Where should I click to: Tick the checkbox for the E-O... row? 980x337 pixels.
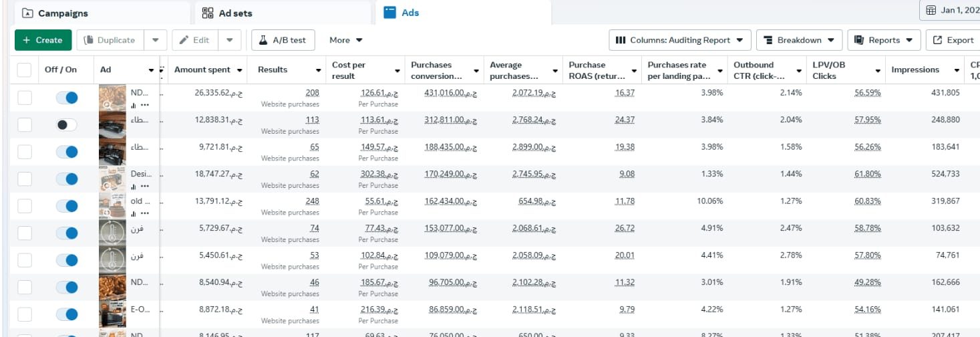pyautogui.click(x=24, y=314)
